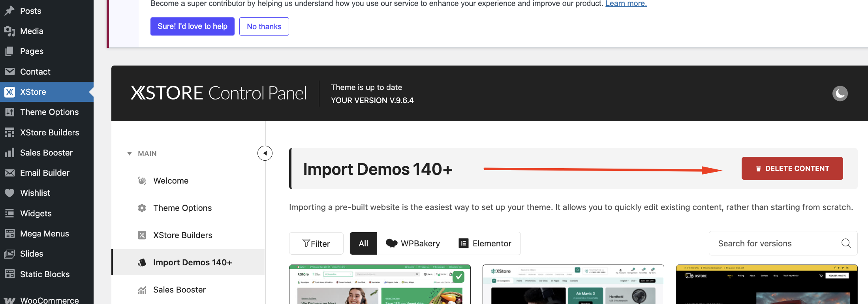
Task: Open Posts in the WordPress sidebar
Action: click(31, 11)
